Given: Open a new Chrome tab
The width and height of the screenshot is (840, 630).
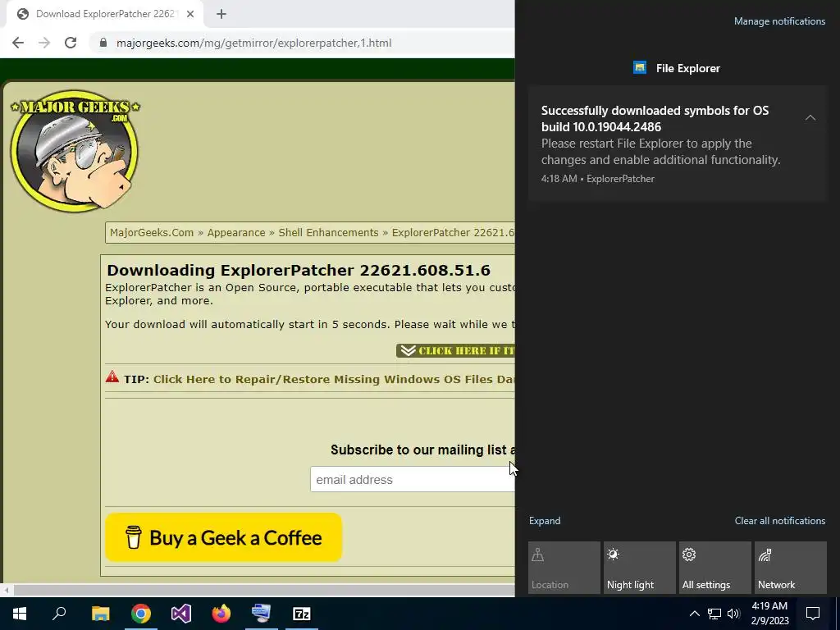Looking at the screenshot, I should tap(221, 15).
